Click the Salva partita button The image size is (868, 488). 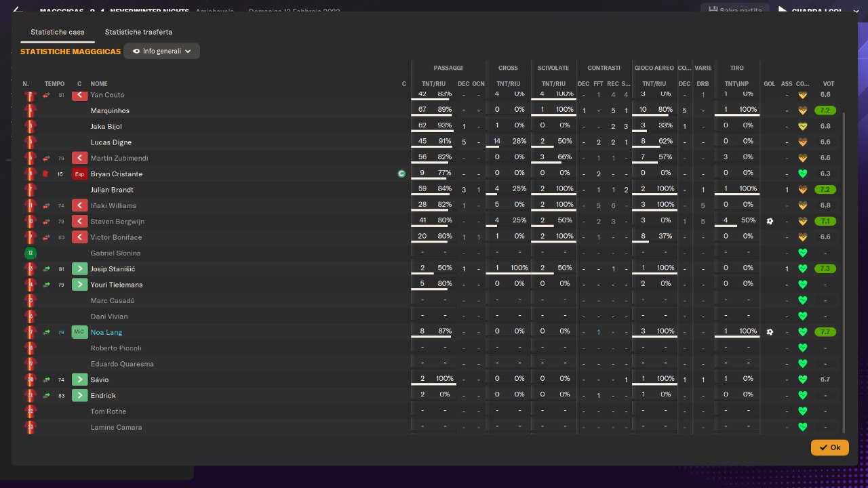click(x=735, y=10)
